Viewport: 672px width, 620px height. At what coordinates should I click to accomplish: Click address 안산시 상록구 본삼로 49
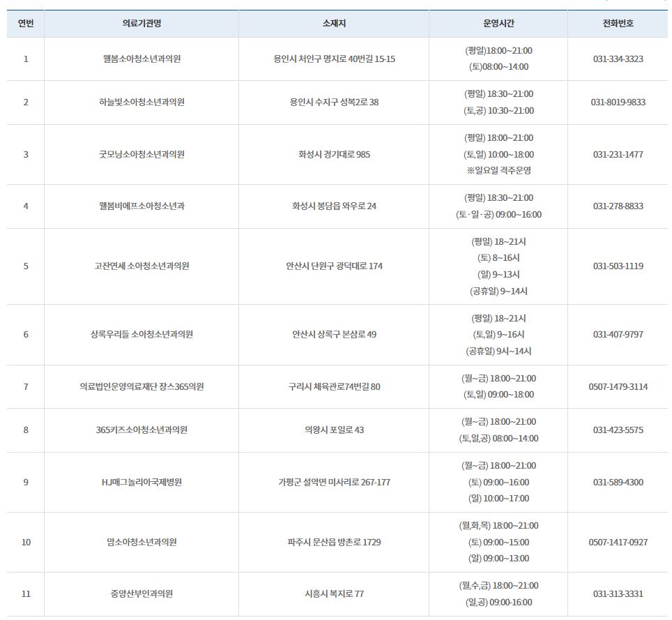pyautogui.click(x=334, y=334)
